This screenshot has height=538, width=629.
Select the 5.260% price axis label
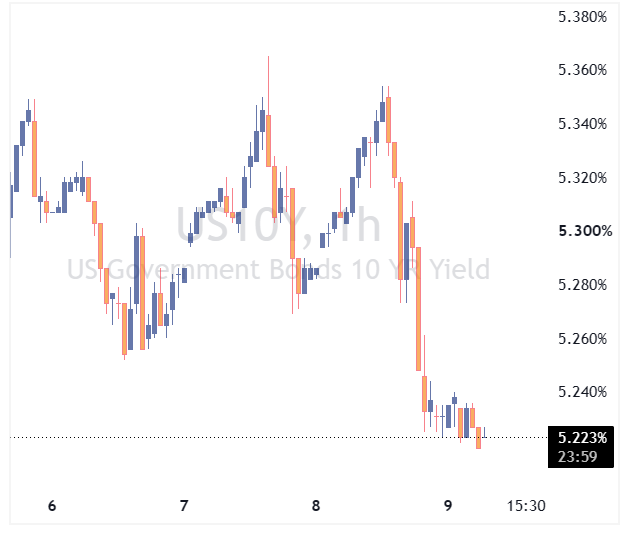tap(582, 339)
